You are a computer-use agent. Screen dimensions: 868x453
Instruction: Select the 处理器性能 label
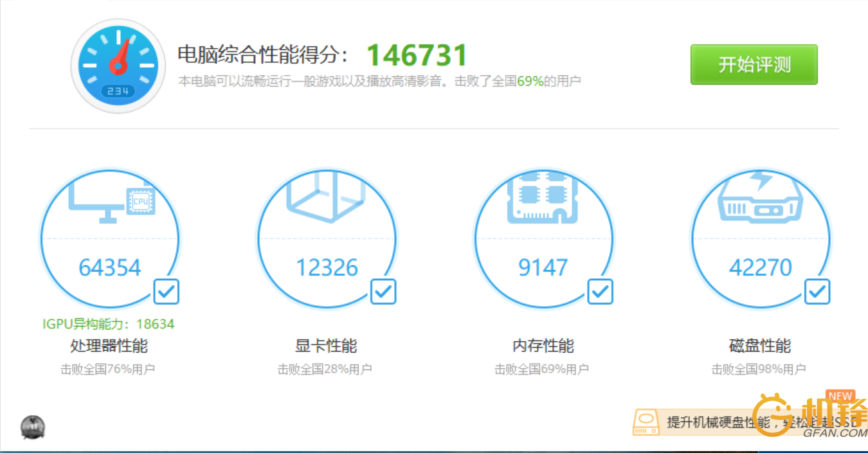109,346
